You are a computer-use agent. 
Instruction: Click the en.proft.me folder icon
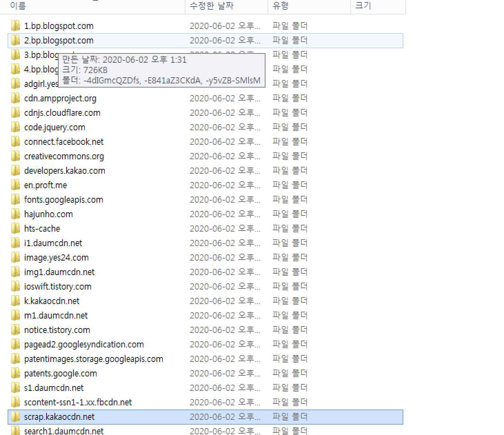click(15, 185)
